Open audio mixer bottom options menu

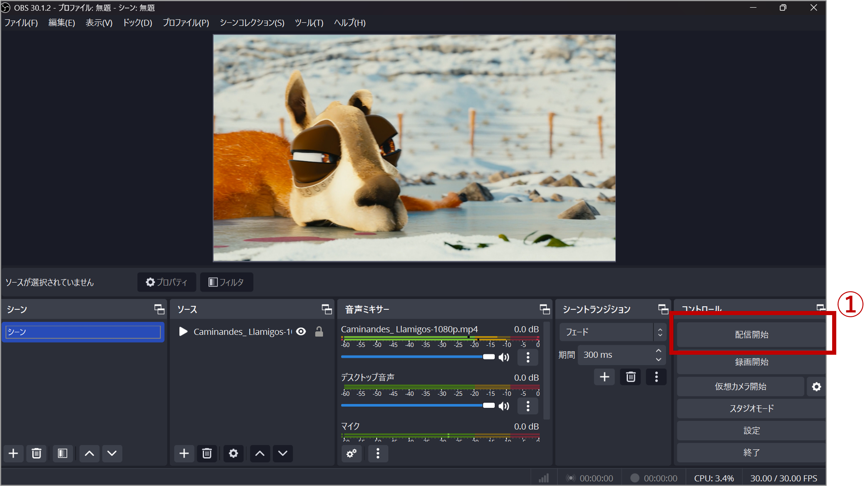pyautogui.click(x=378, y=453)
